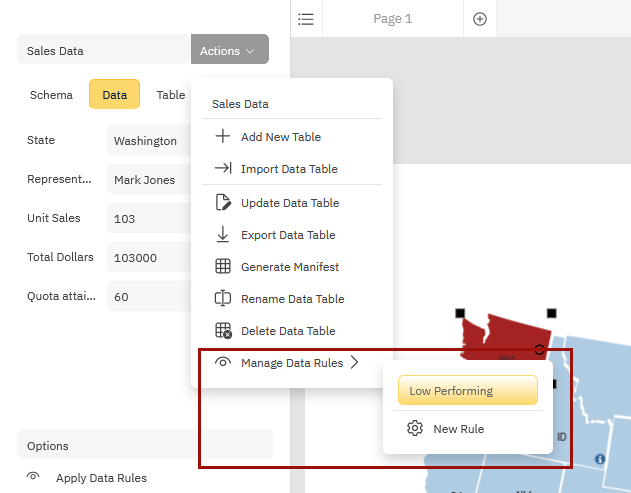The image size is (631, 493).
Task: Open the Page 1 tab
Action: coord(392,19)
